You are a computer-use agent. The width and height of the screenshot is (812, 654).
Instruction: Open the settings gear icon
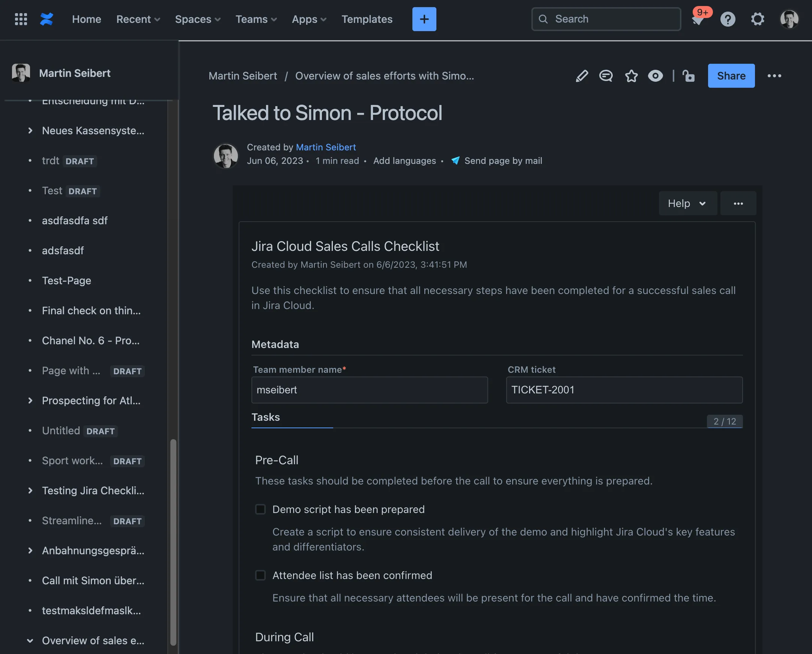[x=758, y=19]
